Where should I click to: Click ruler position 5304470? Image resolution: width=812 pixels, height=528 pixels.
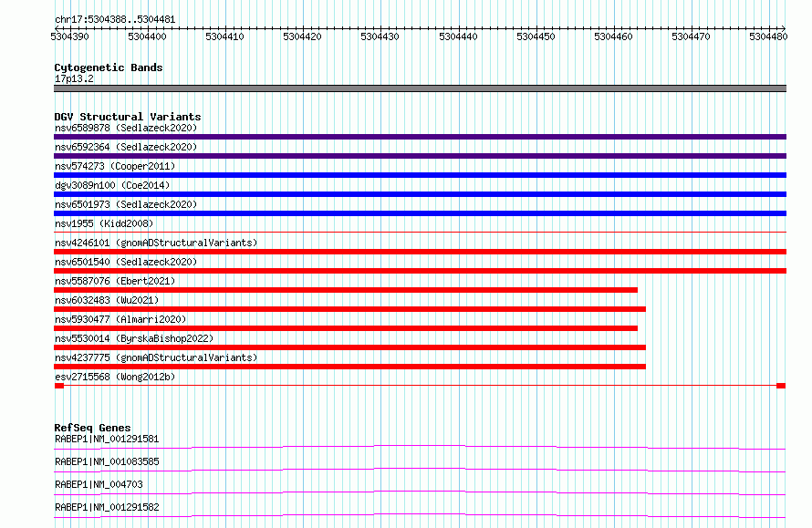(692, 36)
